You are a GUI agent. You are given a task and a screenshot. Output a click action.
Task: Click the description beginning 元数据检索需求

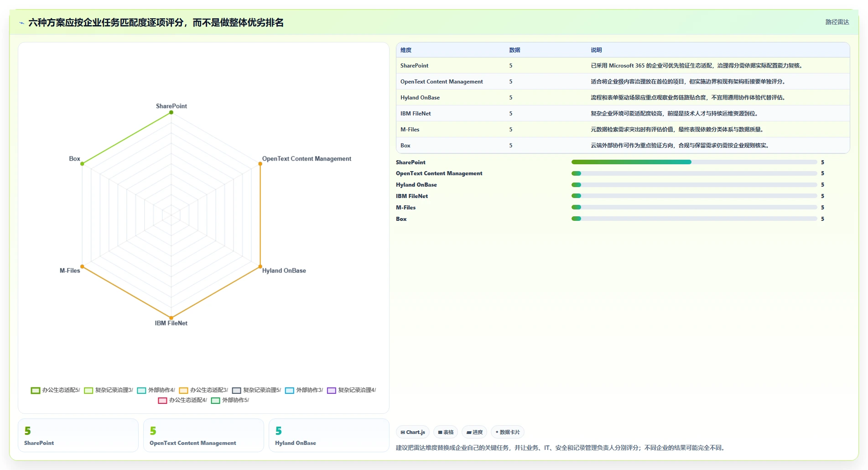point(677,130)
